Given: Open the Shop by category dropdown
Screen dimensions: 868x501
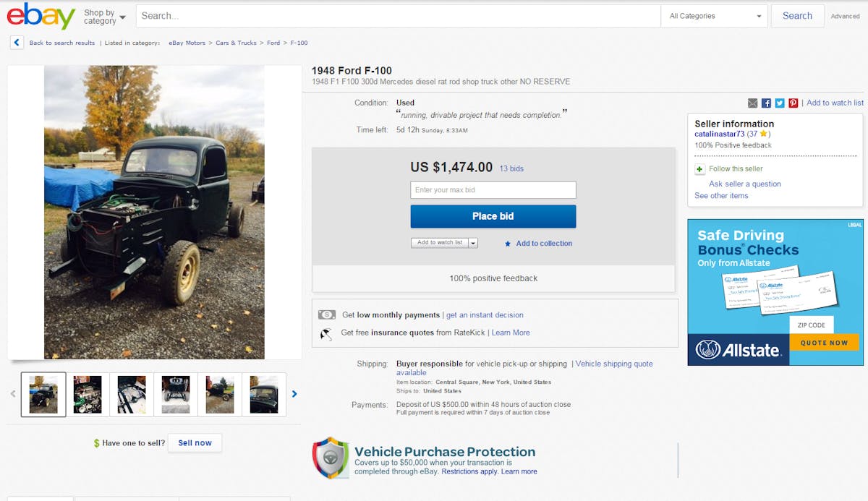Looking at the screenshot, I should [104, 17].
